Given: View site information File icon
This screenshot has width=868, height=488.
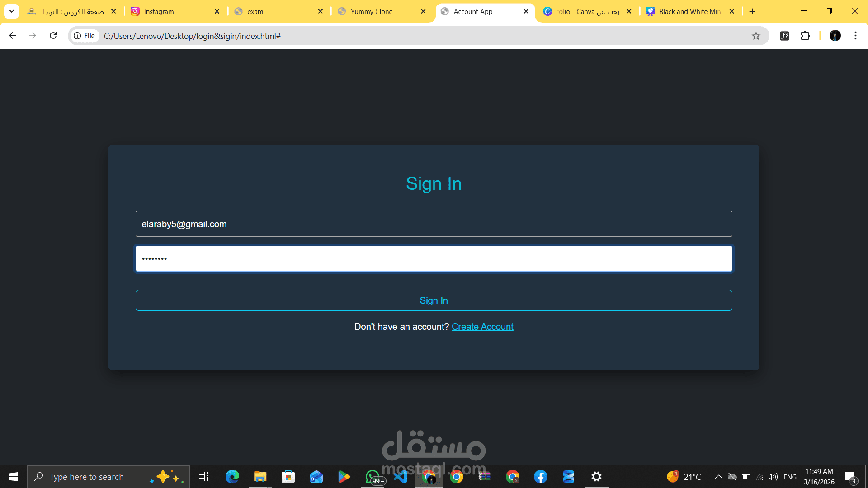Looking at the screenshot, I should tap(85, 36).
